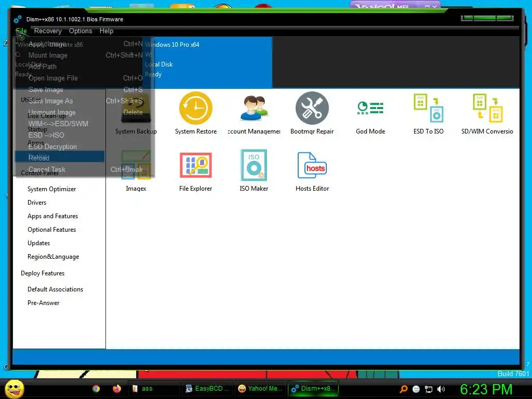Open the System Restore utility

tap(196, 114)
